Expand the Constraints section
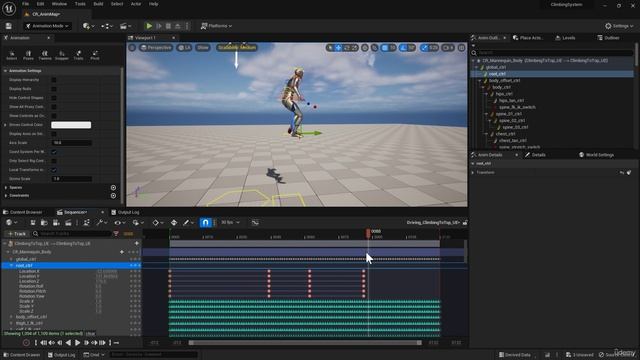 (6, 196)
